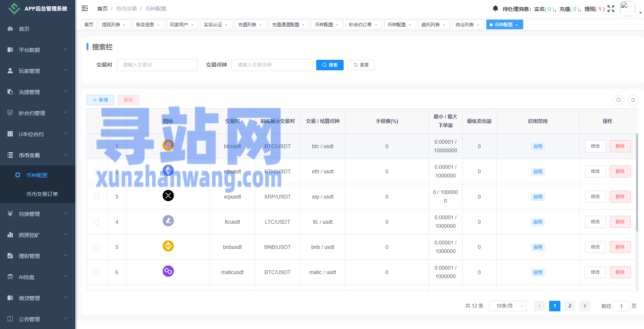644x329 pixels.
Task: Toggle fullscreen mode icon
Action: [611, 9]
